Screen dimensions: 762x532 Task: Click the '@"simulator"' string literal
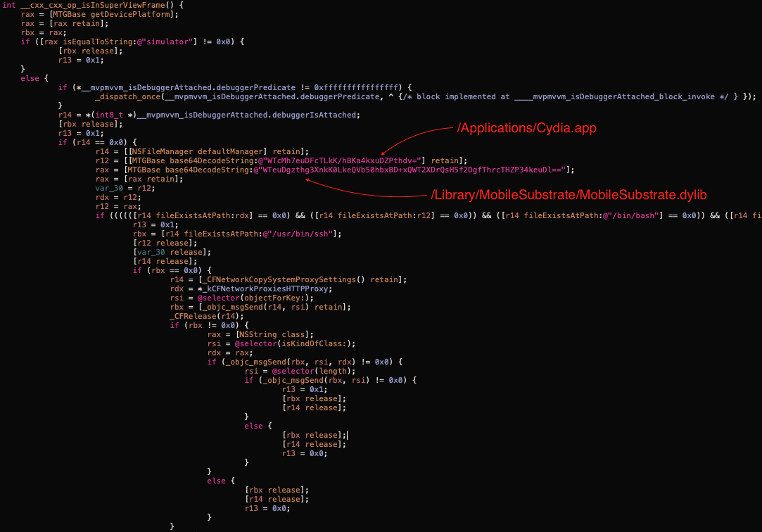pyautogui.click(x=165, y=42)
